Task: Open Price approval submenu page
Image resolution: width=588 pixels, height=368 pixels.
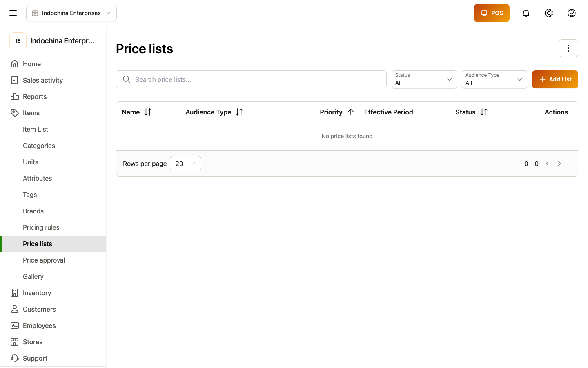Action: coord(53,260)
